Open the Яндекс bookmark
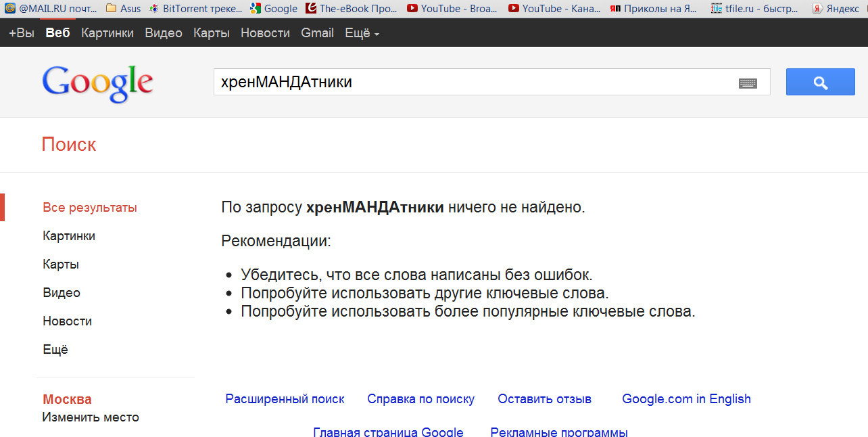 tap(837, 9)
